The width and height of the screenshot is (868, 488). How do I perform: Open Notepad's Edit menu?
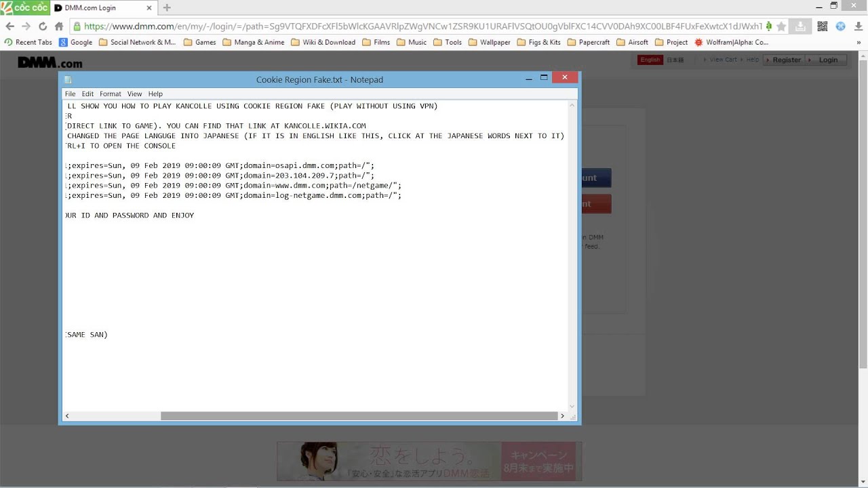(x=88, y=94)
